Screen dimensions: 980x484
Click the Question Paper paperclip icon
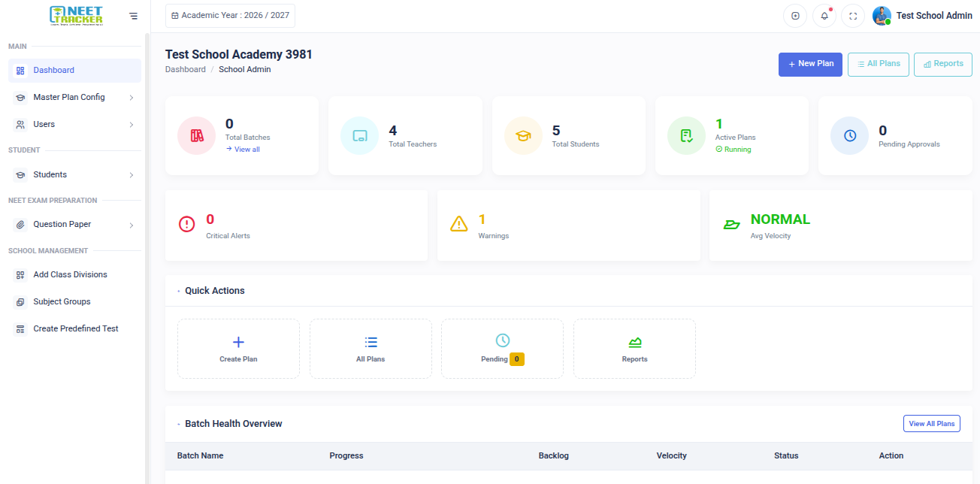[20, 225]
